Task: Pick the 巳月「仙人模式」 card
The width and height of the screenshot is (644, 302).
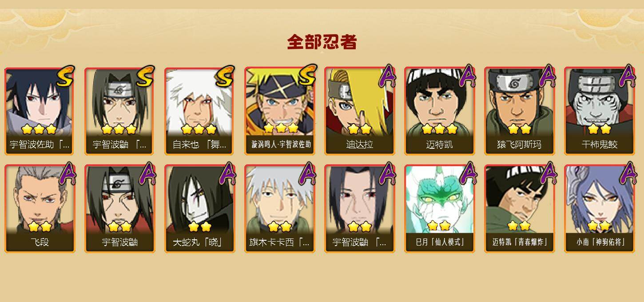Action: (x=440, y=209)
